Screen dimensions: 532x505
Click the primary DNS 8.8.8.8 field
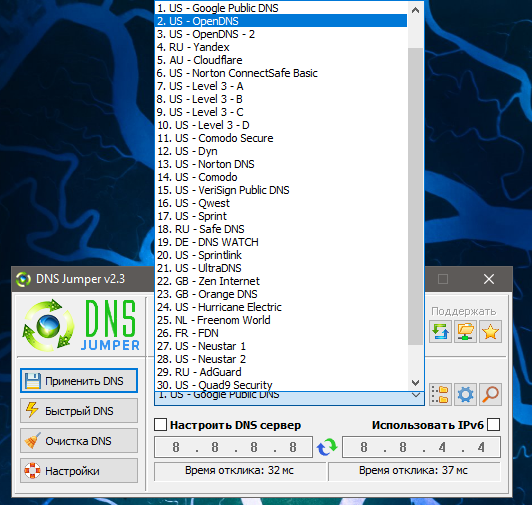pyautogui.click(x=233, y=447)
